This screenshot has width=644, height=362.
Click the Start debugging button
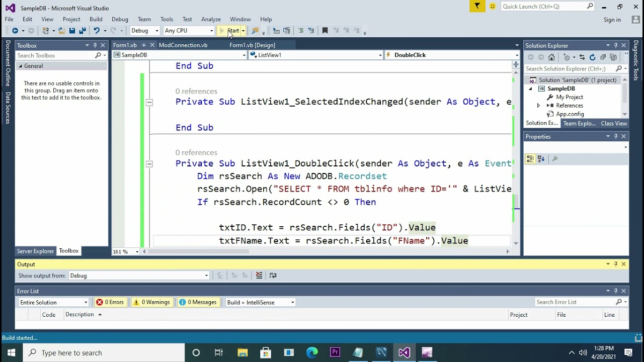[x=229, y=31]
